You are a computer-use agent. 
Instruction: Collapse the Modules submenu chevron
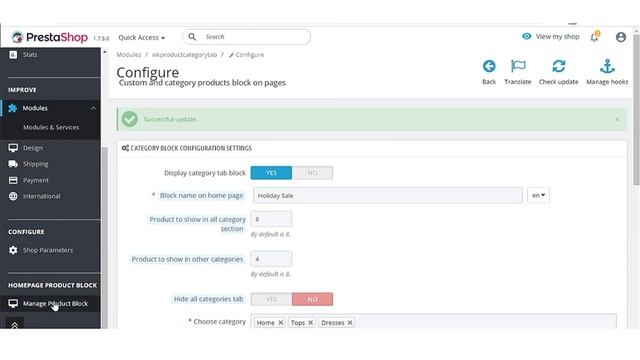[93, 108]
